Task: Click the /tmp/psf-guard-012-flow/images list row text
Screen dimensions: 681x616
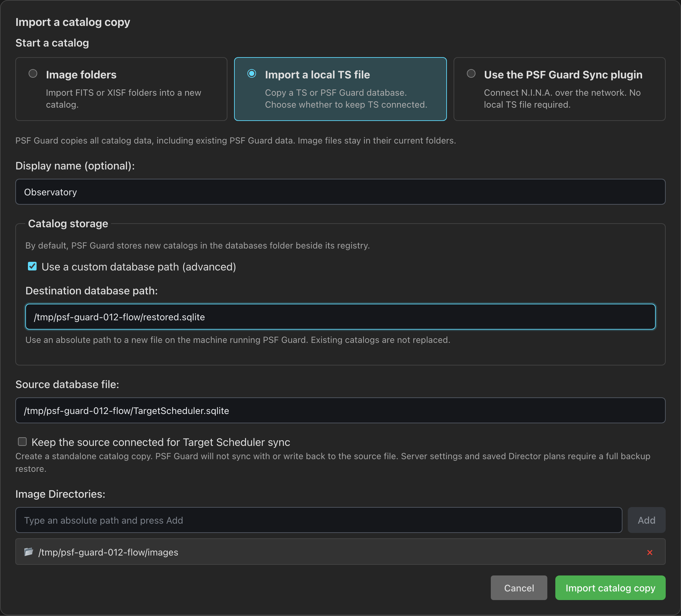Action: pyautogui.click(x=108, y=552)
